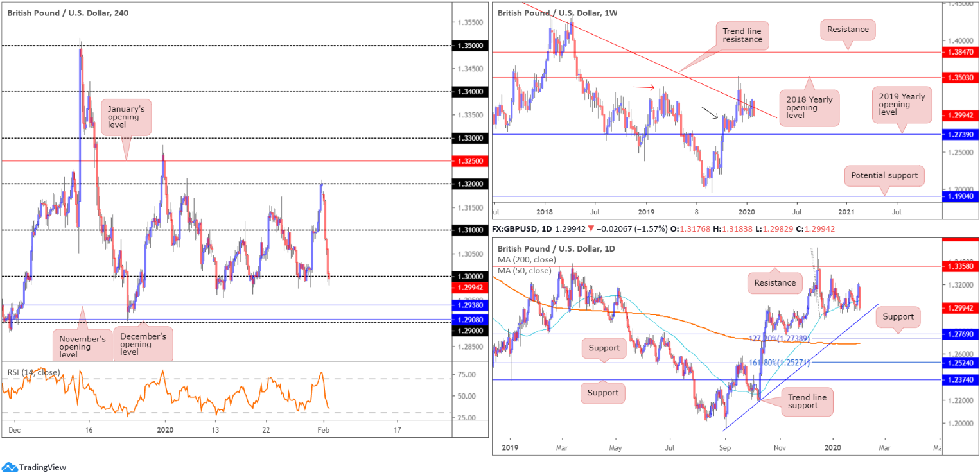Image resolution: width=980 pixels, height=473 pixels.
Task: Click the RSI (14, close) indicator label
Action: point(34,372)
